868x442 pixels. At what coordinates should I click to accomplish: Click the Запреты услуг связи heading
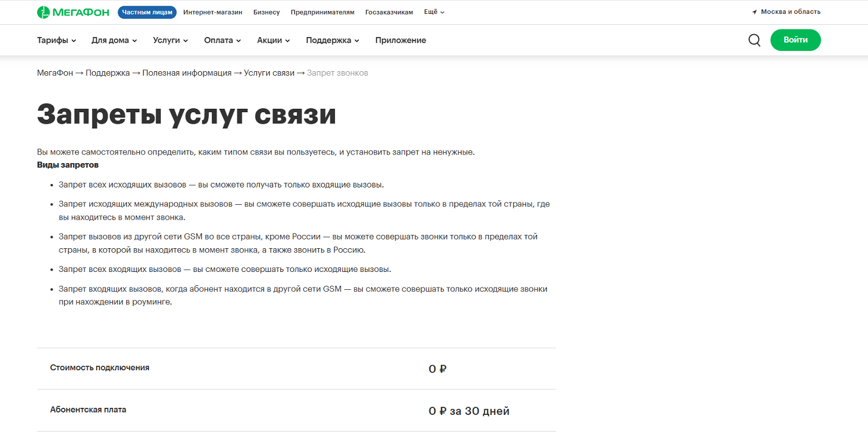186,115
